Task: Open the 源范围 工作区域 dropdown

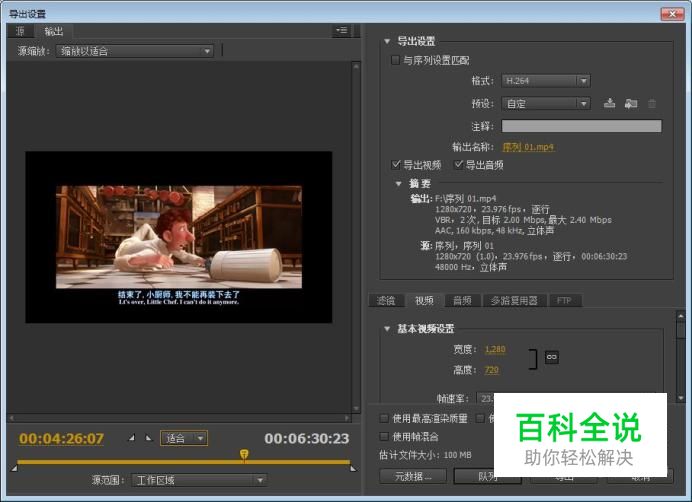Action: tap(199, 480)
